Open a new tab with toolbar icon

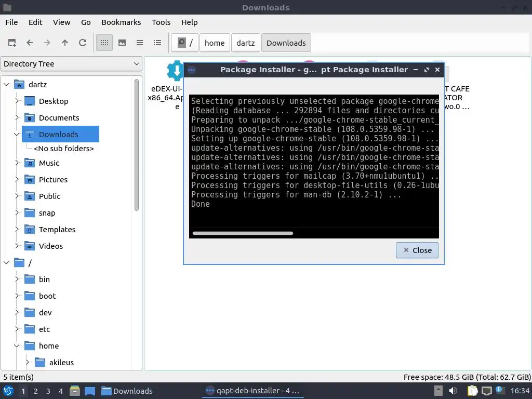pos(12,43)
